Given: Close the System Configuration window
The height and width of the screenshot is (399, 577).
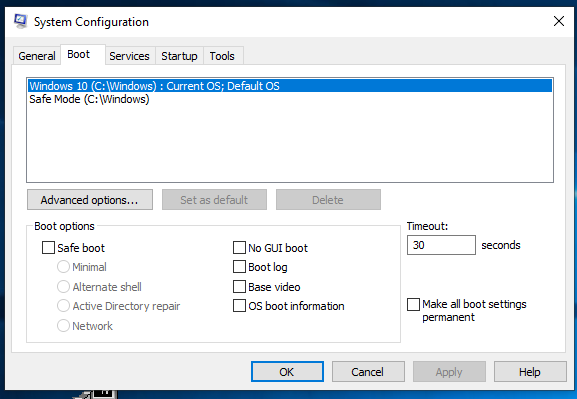Looking at the screenshot, I should 559,21.
